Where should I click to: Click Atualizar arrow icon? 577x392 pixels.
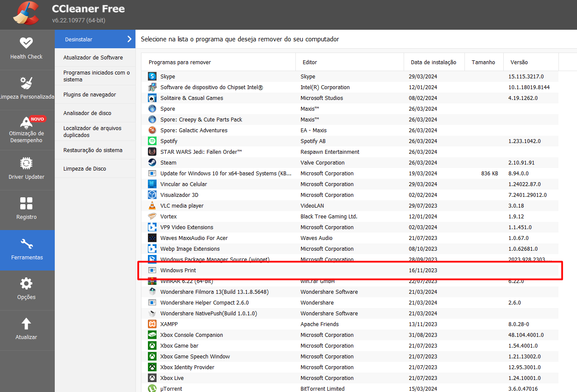[x=26, y=324]
